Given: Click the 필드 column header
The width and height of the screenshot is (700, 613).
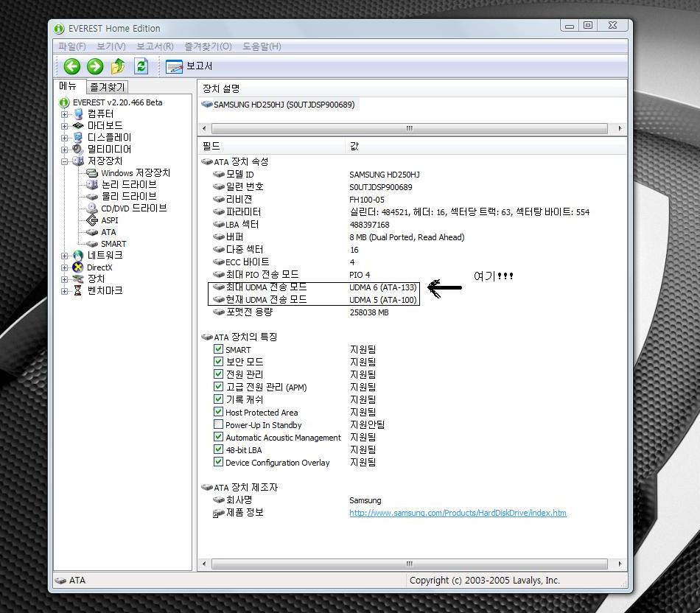Looking at the screenshot, I should coord(271,146).
